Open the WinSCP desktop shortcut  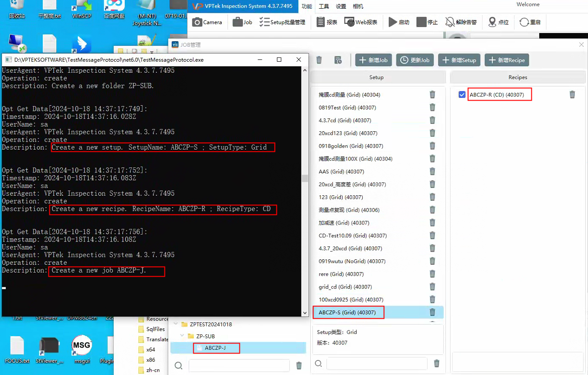pos(81,10)
